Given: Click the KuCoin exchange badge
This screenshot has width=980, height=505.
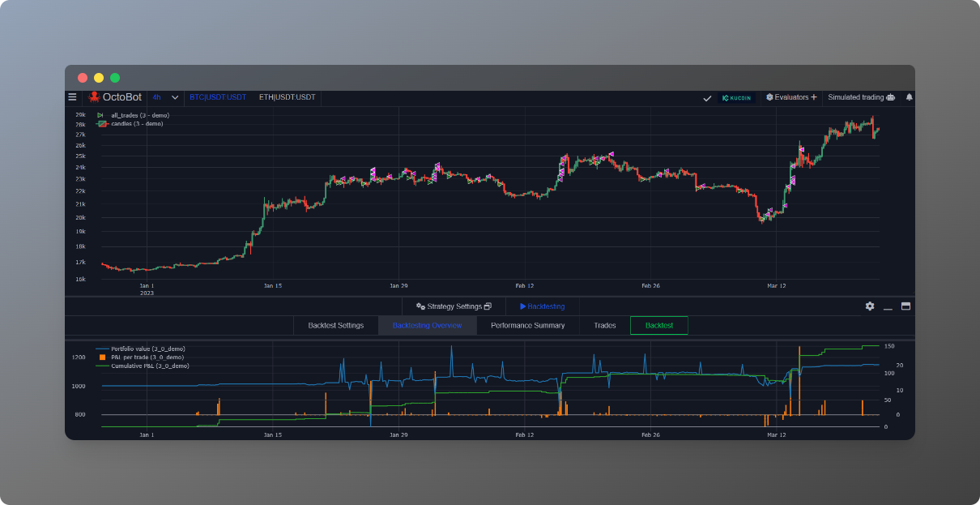Looking at the screenshot, I should click(736, 98).
